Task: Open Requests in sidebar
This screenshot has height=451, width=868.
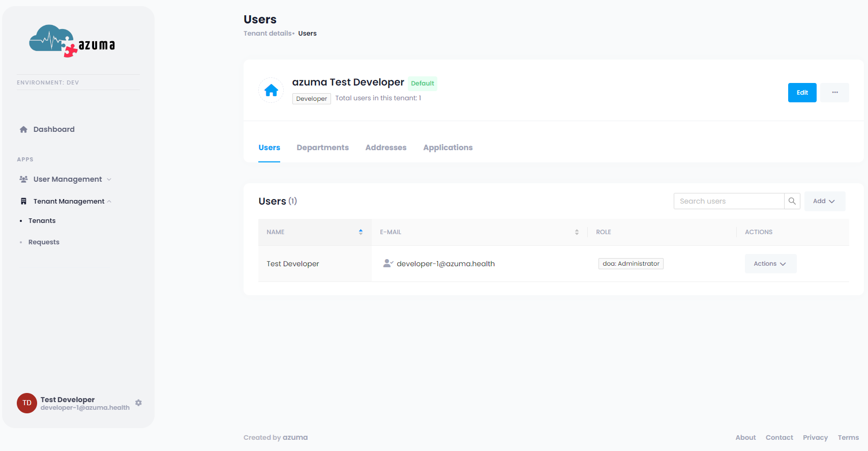Action: click(44, 242)
